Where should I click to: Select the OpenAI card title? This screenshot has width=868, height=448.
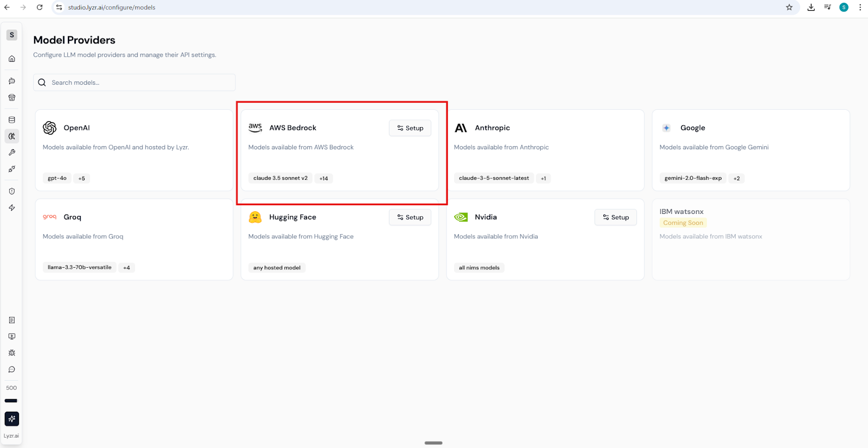76,128
